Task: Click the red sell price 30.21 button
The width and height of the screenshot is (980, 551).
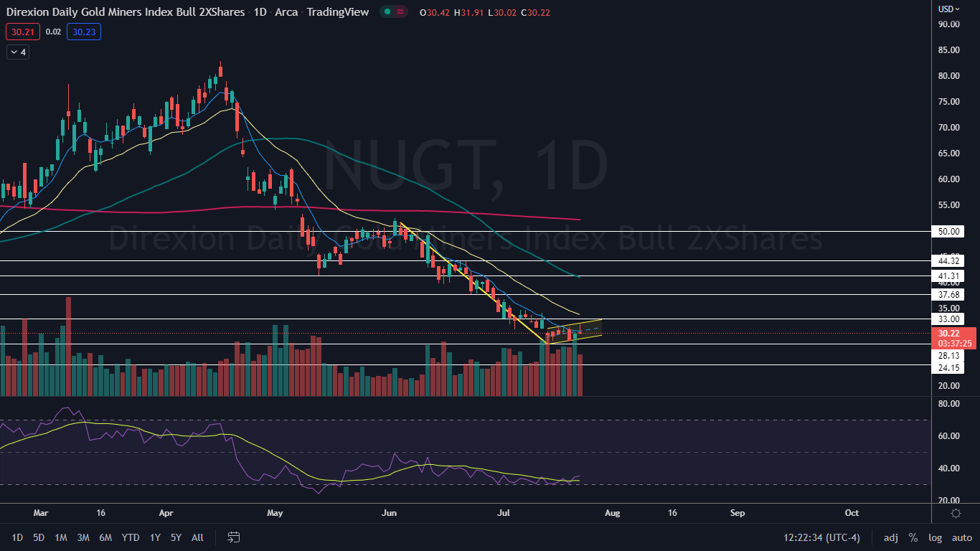Action: (x=22, y=32)
